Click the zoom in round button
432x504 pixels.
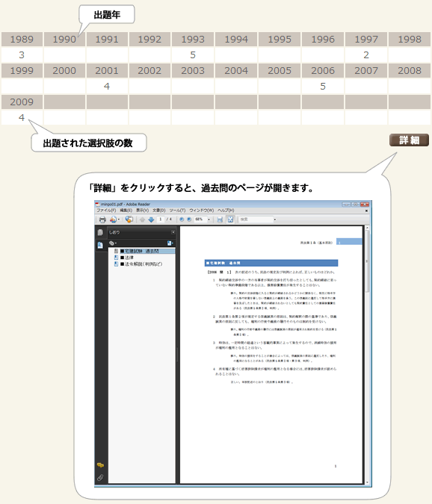[189, 220]
